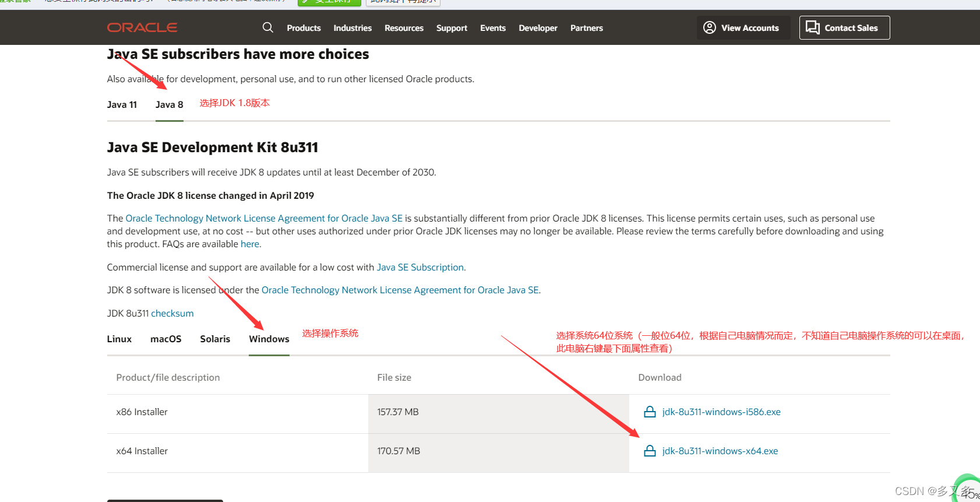The height and width of the screenshot is (502, 980).
Task: Open the Events menu
Action: pyautogui.click(x=493, y=28)
